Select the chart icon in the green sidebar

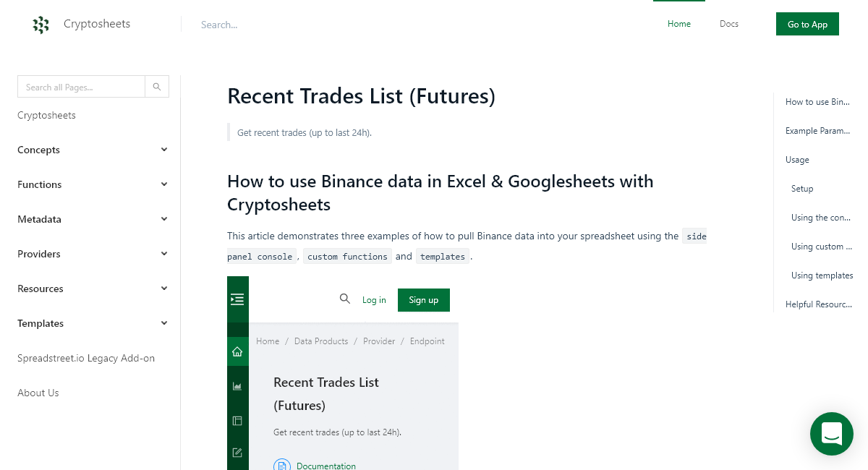237,385
